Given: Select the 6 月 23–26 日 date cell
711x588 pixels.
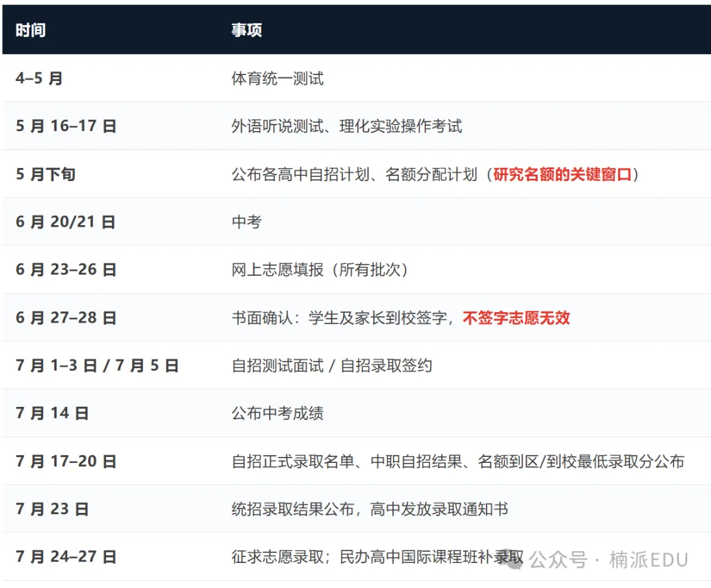Looking at the screenshot, I should point(66,270).
